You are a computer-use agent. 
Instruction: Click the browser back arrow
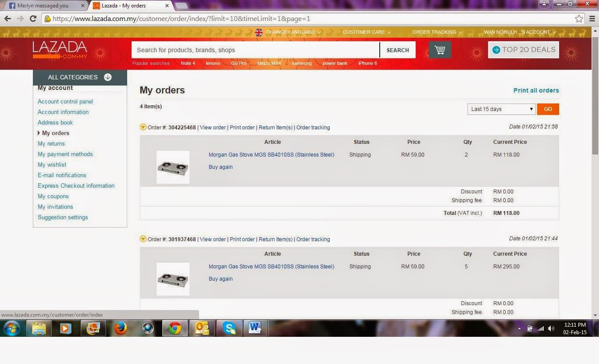7,18
